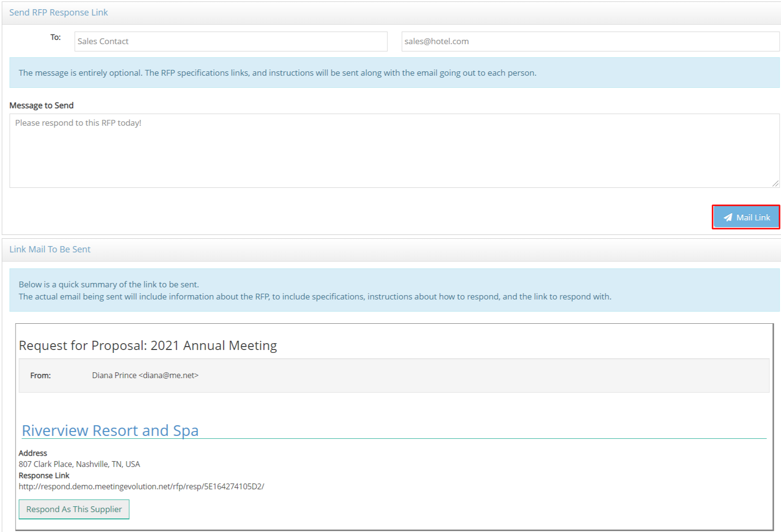Click the Sales Contact name field
Image resolution: width=781 pixels, height=532 pixels.
(231, 42)
